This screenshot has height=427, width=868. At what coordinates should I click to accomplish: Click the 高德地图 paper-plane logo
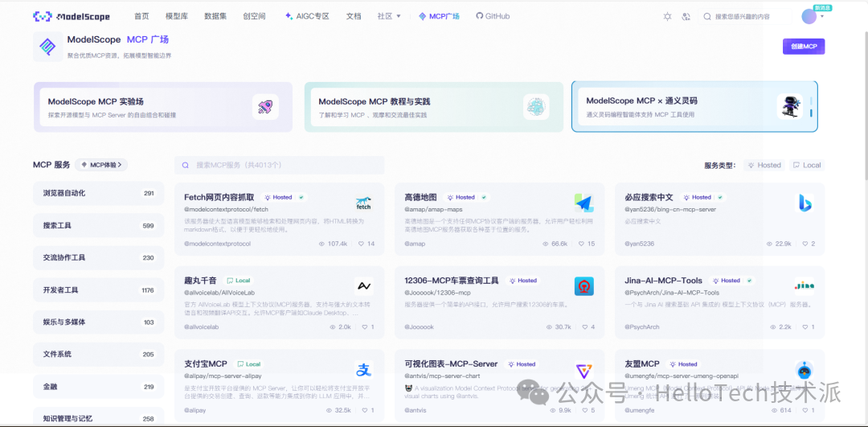pos(584,203)
